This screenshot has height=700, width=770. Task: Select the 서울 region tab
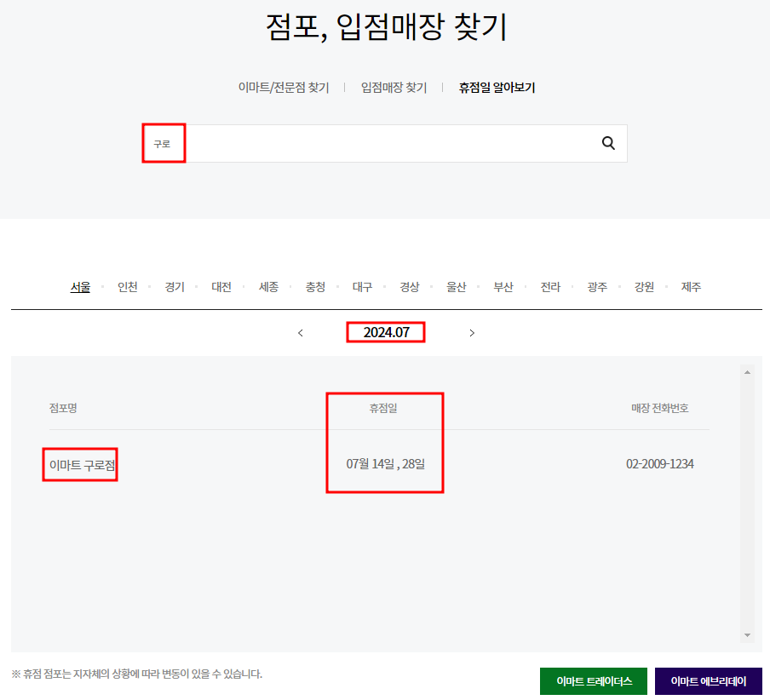[x=80, y=287]
